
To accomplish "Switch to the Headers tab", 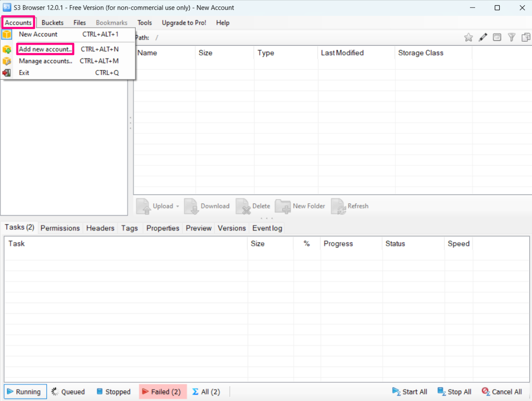I will [x=100, y=228].
